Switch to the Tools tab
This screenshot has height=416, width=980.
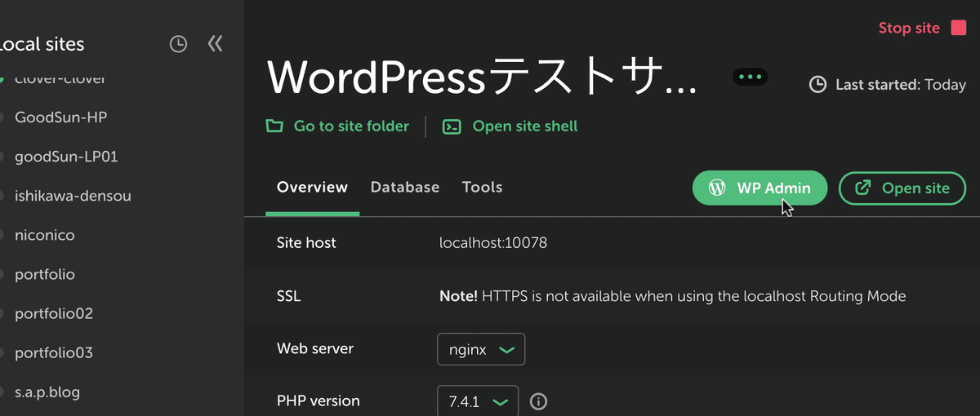pyautogui.click(x=482, y=187)
